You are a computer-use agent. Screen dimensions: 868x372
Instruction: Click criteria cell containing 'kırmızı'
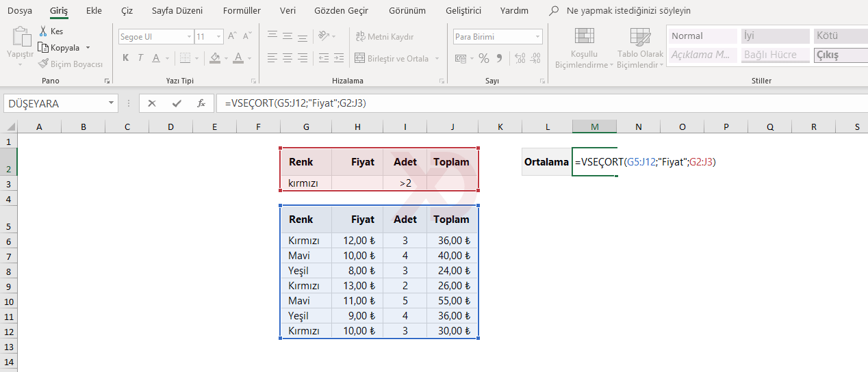(x=306, y=183)
